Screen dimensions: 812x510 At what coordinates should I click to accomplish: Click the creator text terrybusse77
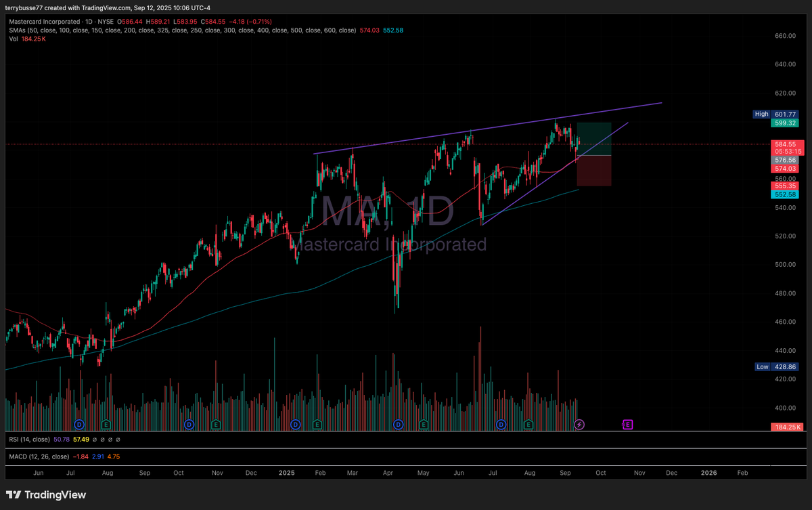click(x=25, y=8)
